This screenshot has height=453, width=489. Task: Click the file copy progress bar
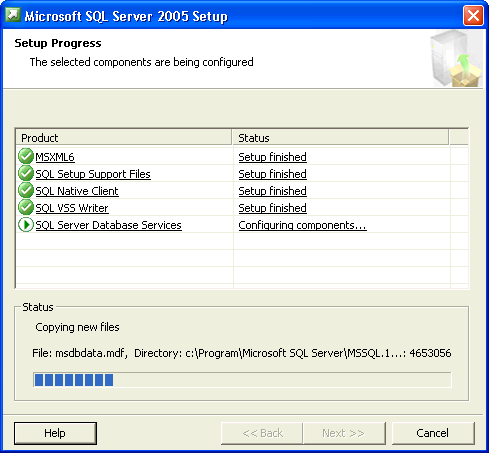point(242,380)
